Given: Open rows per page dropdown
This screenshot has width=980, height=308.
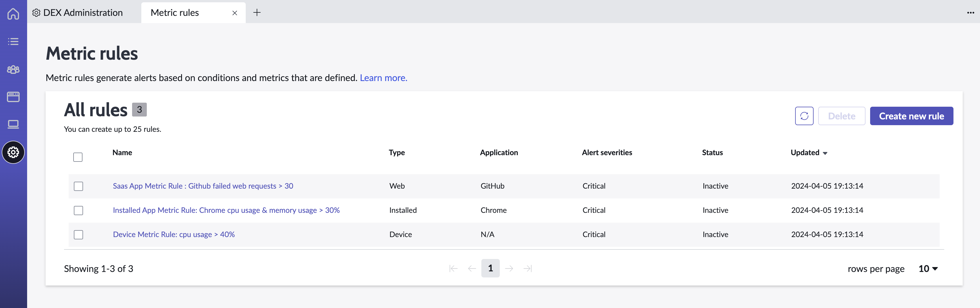Looking at the screenshot, I should pyautogui.click(x=928, y=269).
